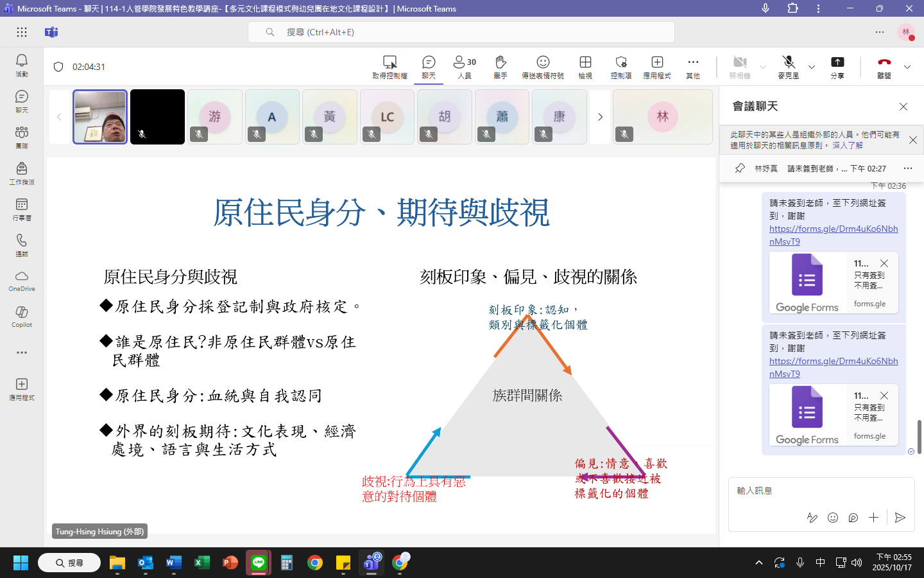This screenshot has height=578, width=924.
Task: Unmute the microphone
Action: [789, 66]
